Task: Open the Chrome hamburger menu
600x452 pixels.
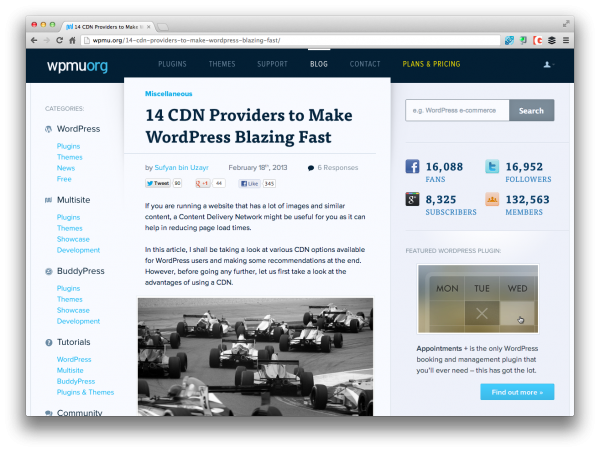Action: point(566,40)
